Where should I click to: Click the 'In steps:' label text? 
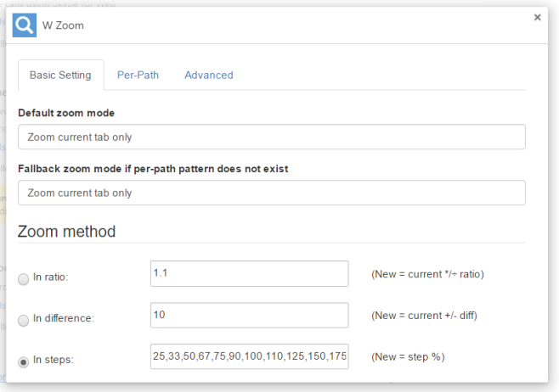tap(54, 360)
